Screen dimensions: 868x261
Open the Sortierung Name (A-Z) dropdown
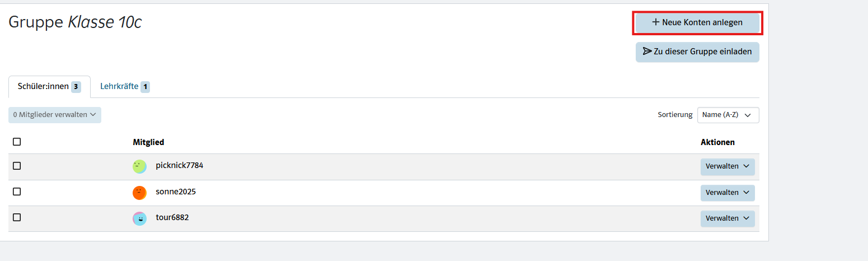[x=728, y=115]
